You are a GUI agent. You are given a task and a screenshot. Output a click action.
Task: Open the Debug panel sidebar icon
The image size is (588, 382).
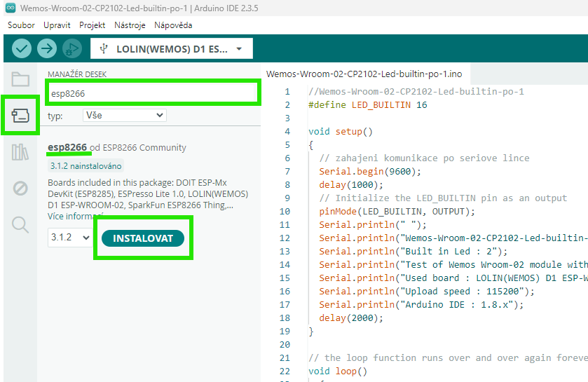[20, 188]
